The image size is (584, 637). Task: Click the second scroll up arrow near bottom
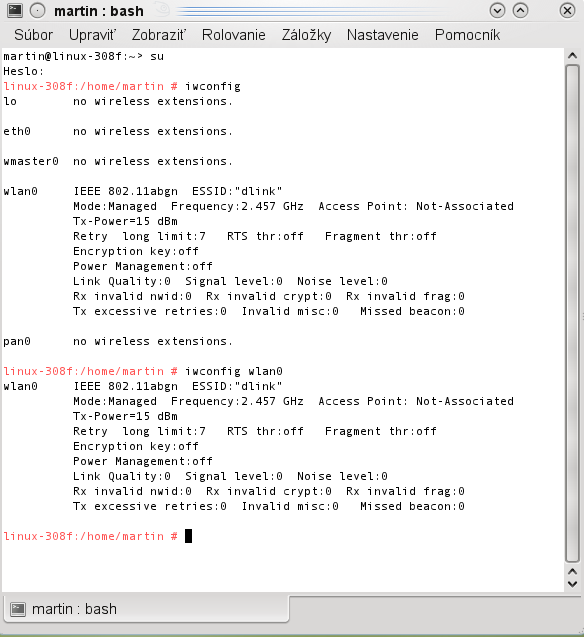pyautogui.click(x=573, y=572)
